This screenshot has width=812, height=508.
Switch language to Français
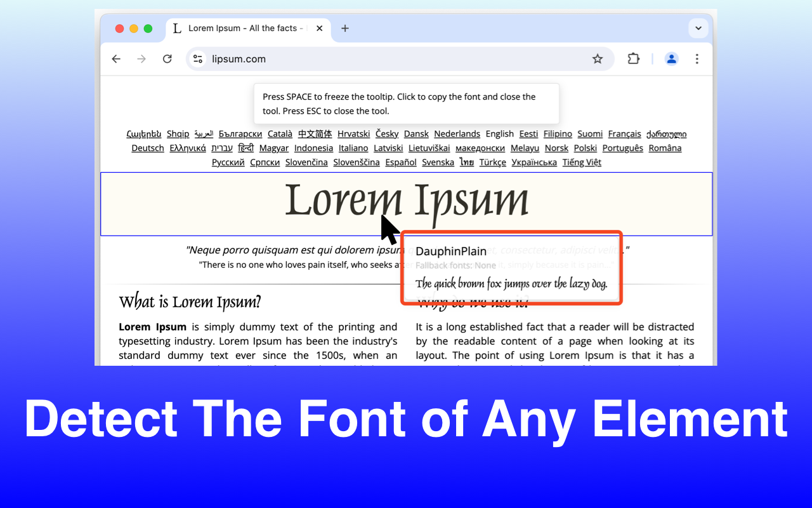click(624, 134)
